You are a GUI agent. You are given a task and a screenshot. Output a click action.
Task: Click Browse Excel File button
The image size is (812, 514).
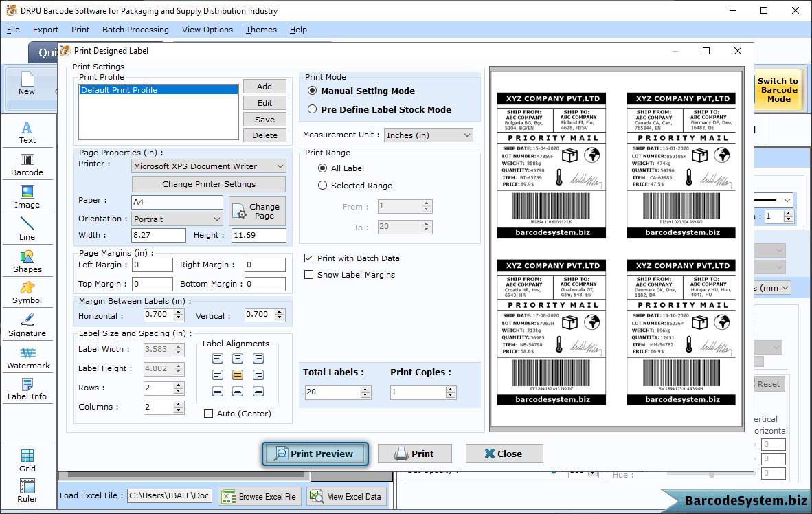[x=259, y=496]
